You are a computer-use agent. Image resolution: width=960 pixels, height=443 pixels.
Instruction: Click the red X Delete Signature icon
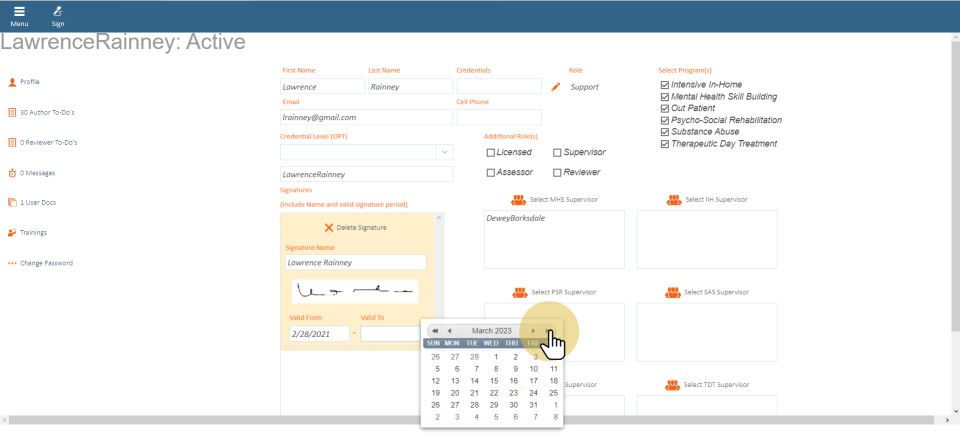coord(329,227)
